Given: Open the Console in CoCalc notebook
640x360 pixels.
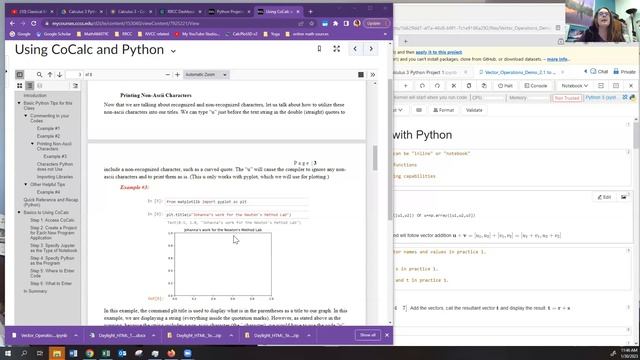Looking at the screenshot, I should pyautogui.click(x=536, y=86).
